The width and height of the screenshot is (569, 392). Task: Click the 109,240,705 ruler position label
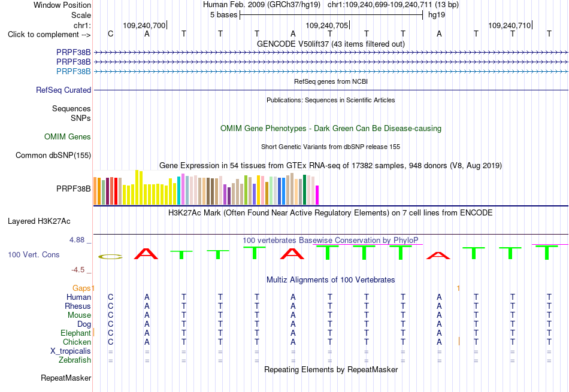(326, 25)
